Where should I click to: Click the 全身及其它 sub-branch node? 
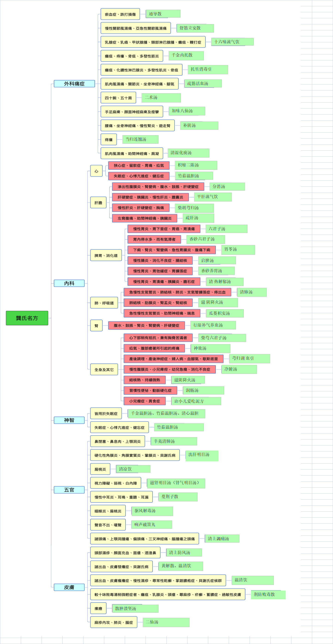(104, 370)
